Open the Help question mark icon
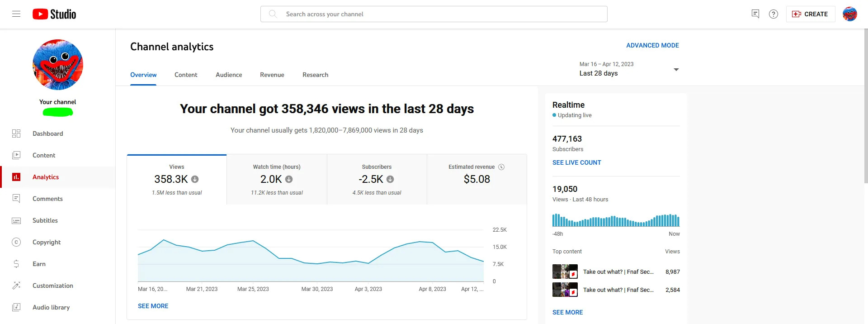This screenshot has width=868, height=324. click(x=774, y=14)
